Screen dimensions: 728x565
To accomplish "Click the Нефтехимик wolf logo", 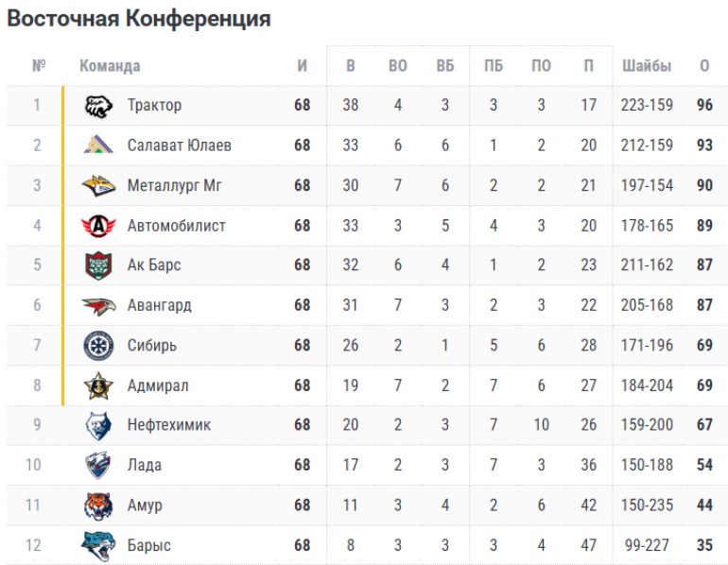I will 98,425.
